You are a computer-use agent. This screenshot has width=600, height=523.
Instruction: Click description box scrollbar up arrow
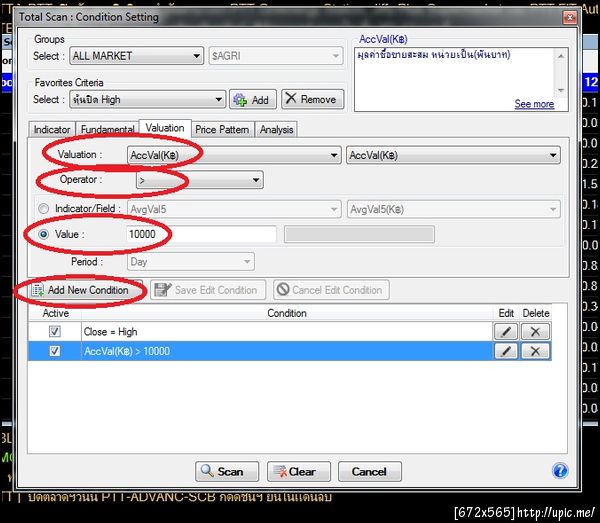tap(561, 56)
